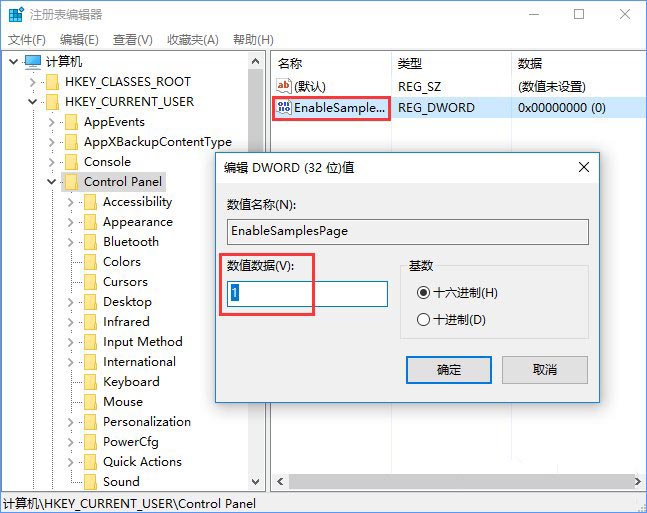Open the 收藏夹(A) favorites menu
Image resolution: width=647 pixels, height=513 pixels.
click(x=192, y=40)
